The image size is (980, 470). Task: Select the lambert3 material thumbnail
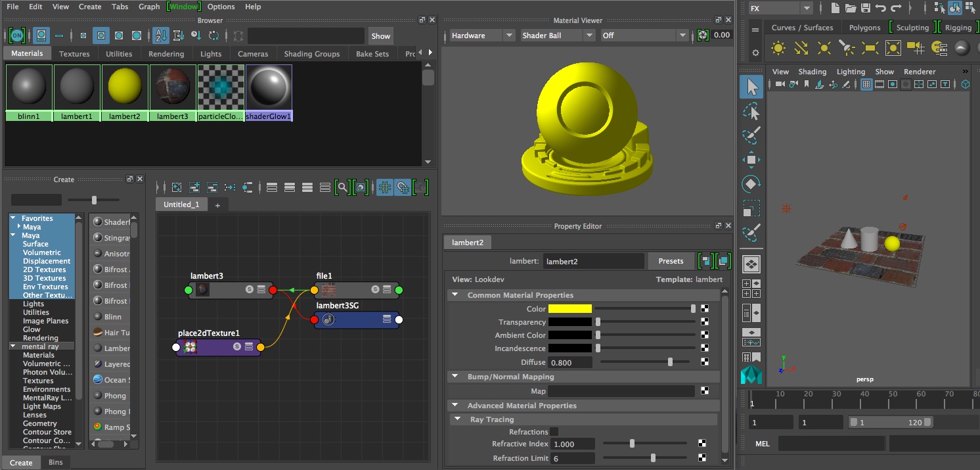[x=173, y=87]
